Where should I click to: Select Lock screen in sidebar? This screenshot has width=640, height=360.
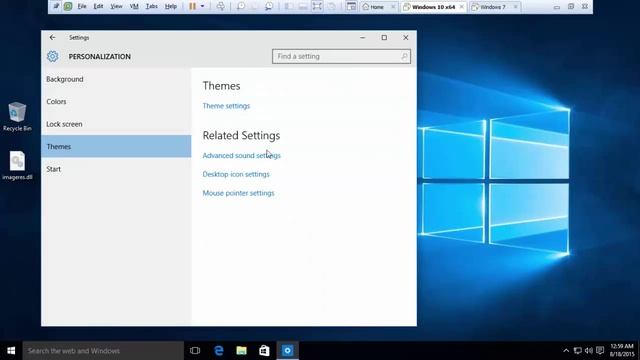pyautogui.click(x=116, y=124)
